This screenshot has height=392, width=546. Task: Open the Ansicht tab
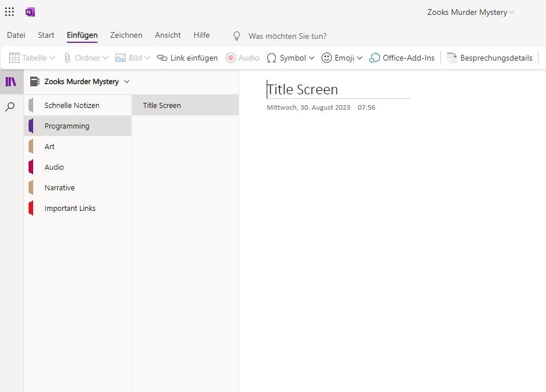pyautogui.click(x=168, y=35)
